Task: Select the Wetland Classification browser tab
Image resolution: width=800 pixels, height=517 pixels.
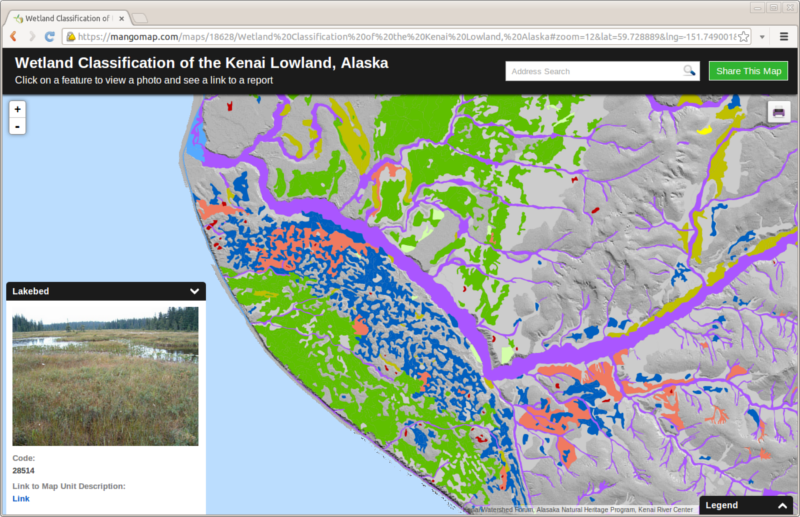Action: (65, 17)
